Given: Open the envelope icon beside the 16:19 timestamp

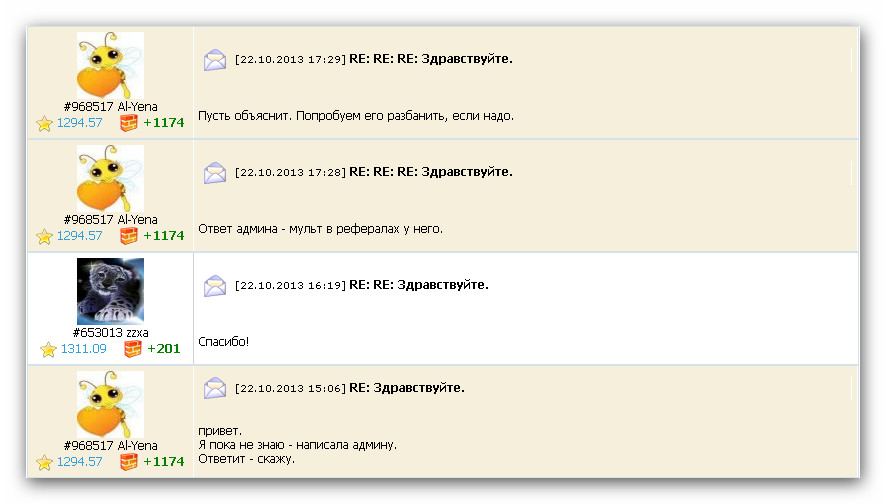Looking at the screenshot, I should click(215, 286).
